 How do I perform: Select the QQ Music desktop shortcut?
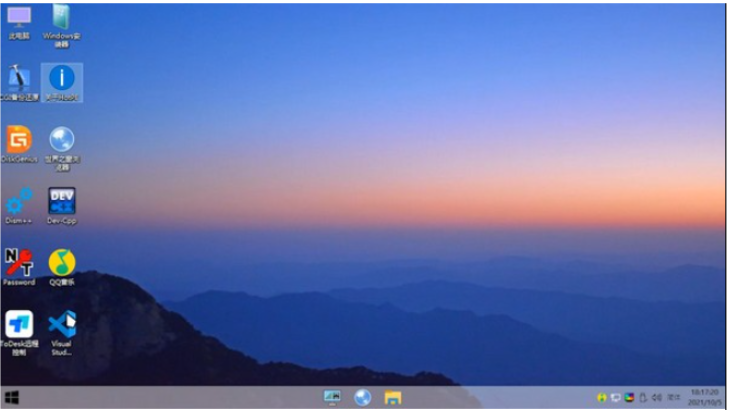(62, 267)
